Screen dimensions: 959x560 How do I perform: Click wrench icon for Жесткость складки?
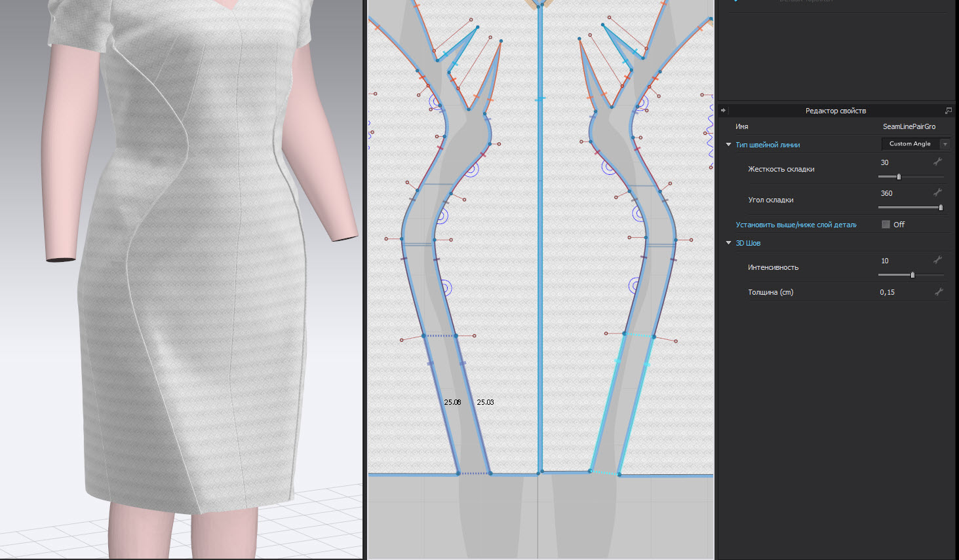tap(937, 162)
